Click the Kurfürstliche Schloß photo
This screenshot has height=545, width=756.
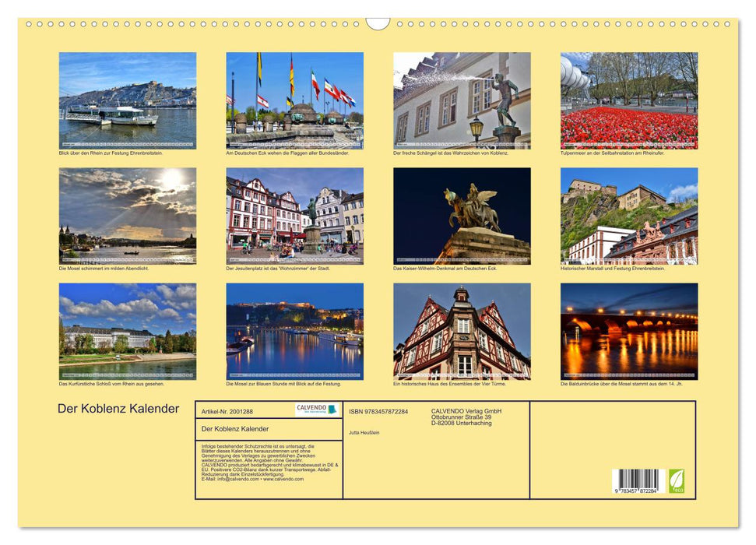tap(125, 330)
